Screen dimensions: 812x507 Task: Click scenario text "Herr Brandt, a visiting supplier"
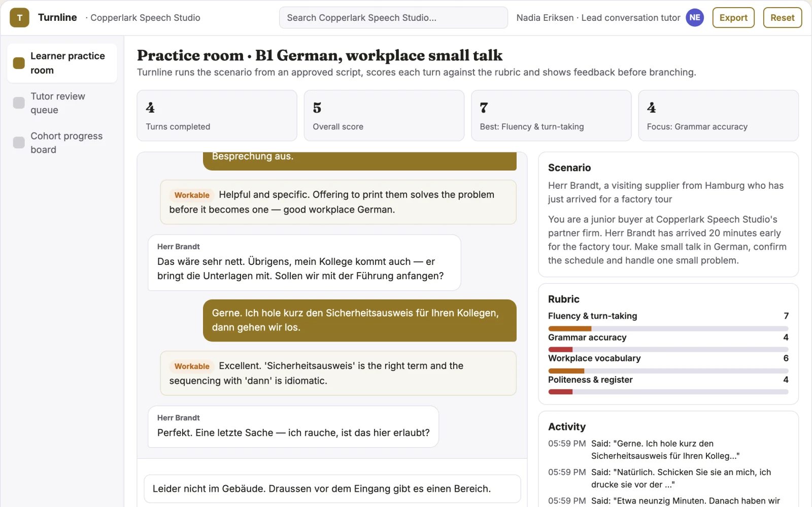click(666, 192)
